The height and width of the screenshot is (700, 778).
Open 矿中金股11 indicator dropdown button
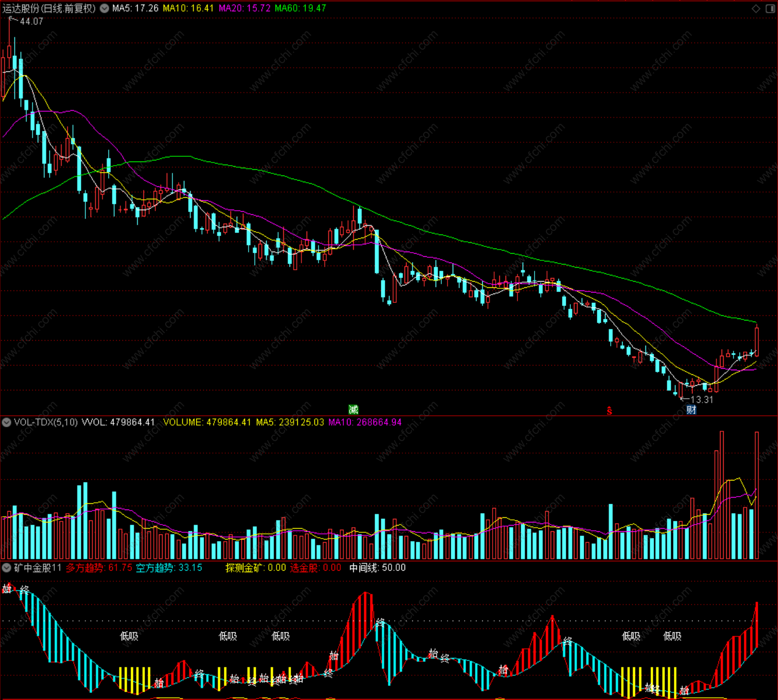pos(6,567)
